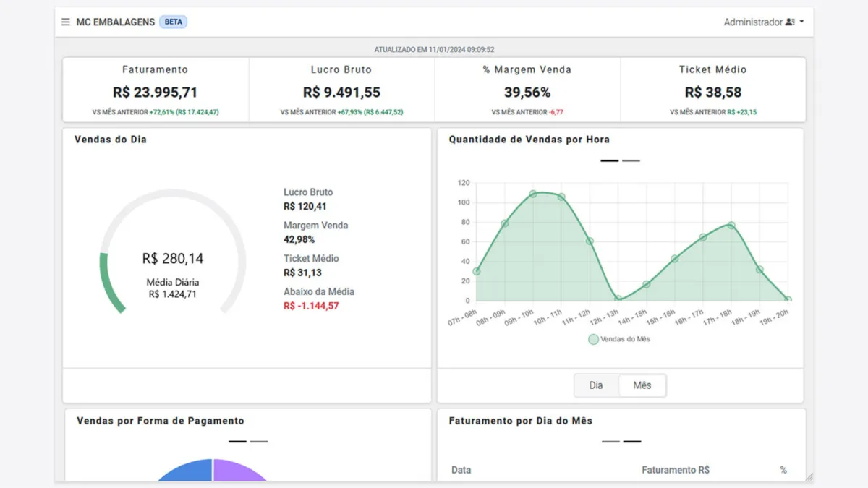This screenshot has width=868, height=488.
Task: Click the +72,61% previous month comparison
Action: pyautogui.click(x=184, y=113)
